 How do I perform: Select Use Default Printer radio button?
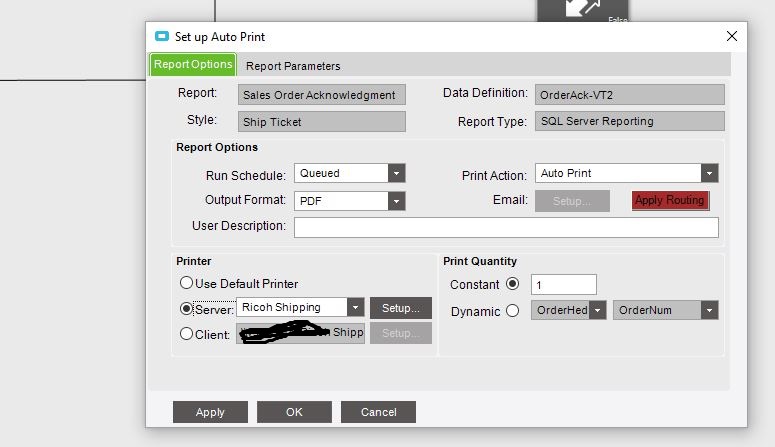(x=186, y=283)
